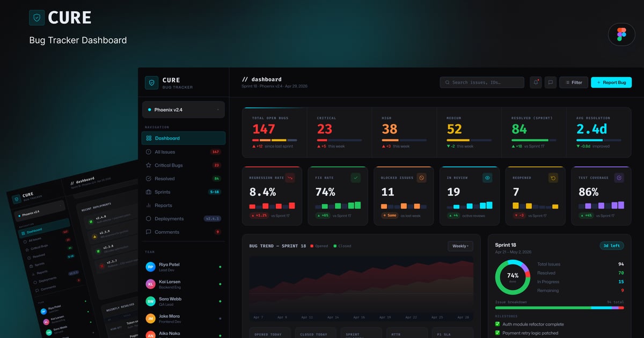Image resolution: width=644 pixels, height=338 pixels.
Task: Click the "52" Medium count
Action: click(x=455, y=129)
